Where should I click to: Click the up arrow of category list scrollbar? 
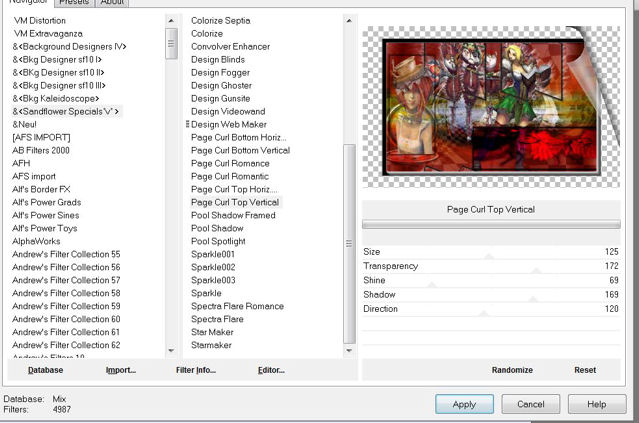(x=171, y=20)
